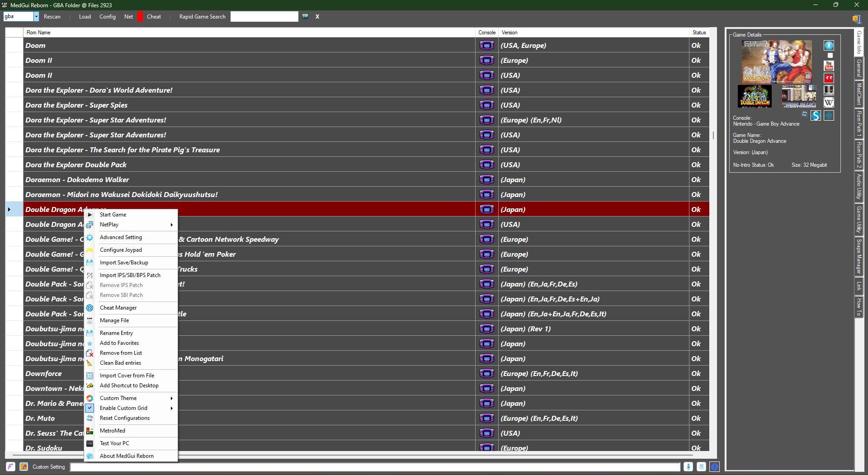This screenshot has width=868, height=475.
Task: Click the star icon beside Add to Favorites
Action: tap(90, 343)
